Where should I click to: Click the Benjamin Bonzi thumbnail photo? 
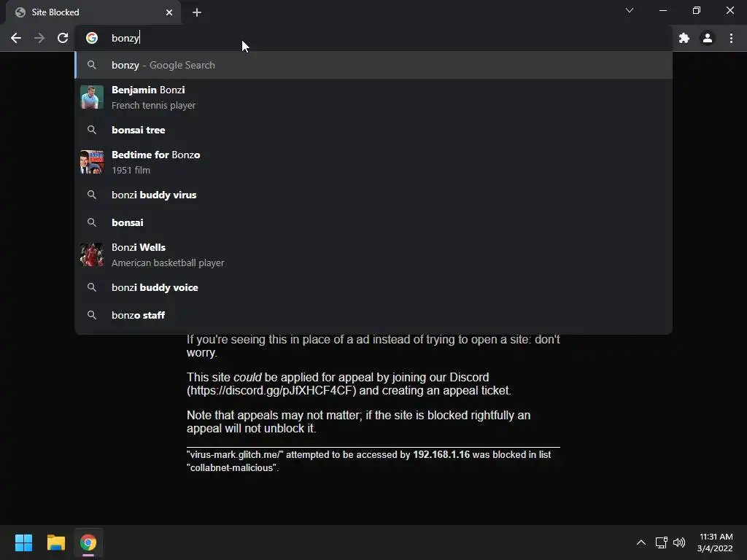click(x=92, y=97)
